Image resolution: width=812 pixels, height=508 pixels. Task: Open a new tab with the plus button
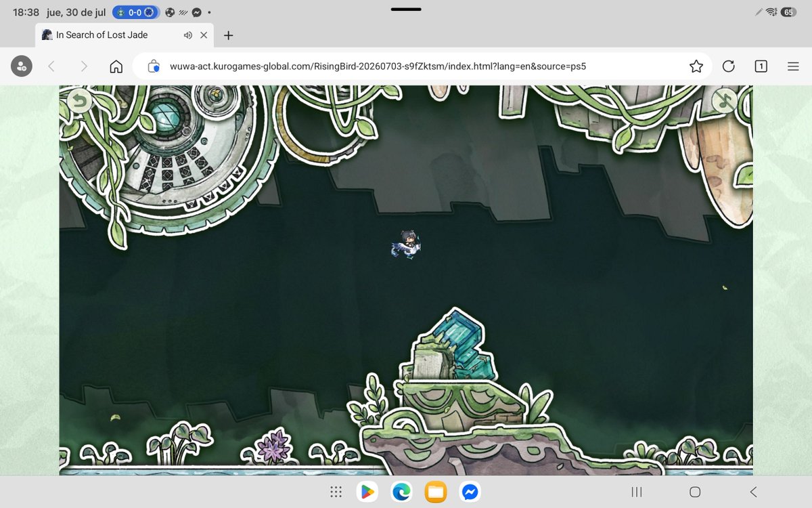[228, 35]
